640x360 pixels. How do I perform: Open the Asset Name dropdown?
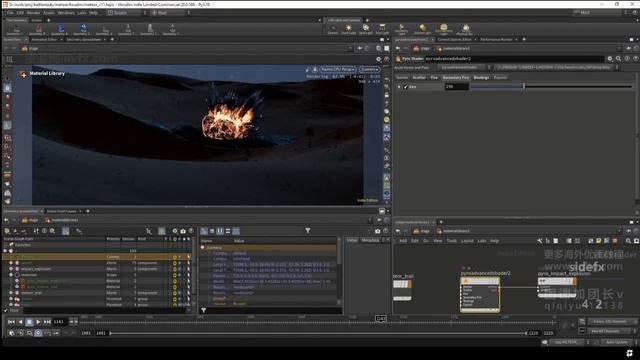(x=464, y=67)
